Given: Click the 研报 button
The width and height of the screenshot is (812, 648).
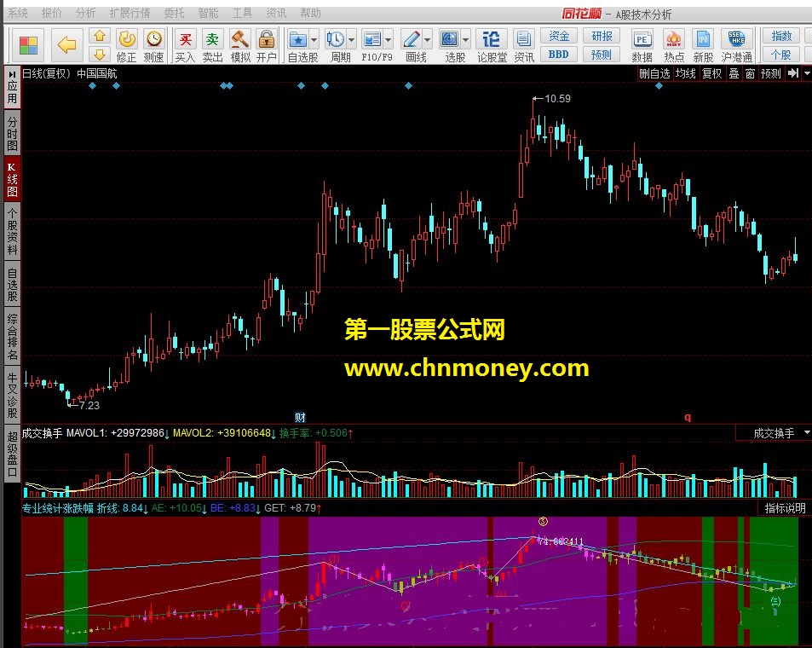Looking at the screenshot, I should tap(602, 36).
